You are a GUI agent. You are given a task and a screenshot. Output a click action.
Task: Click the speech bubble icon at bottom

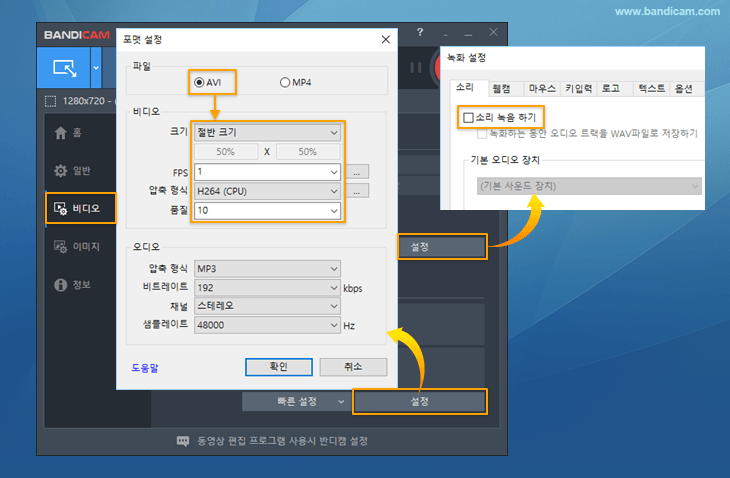click(x=183, y=441)
